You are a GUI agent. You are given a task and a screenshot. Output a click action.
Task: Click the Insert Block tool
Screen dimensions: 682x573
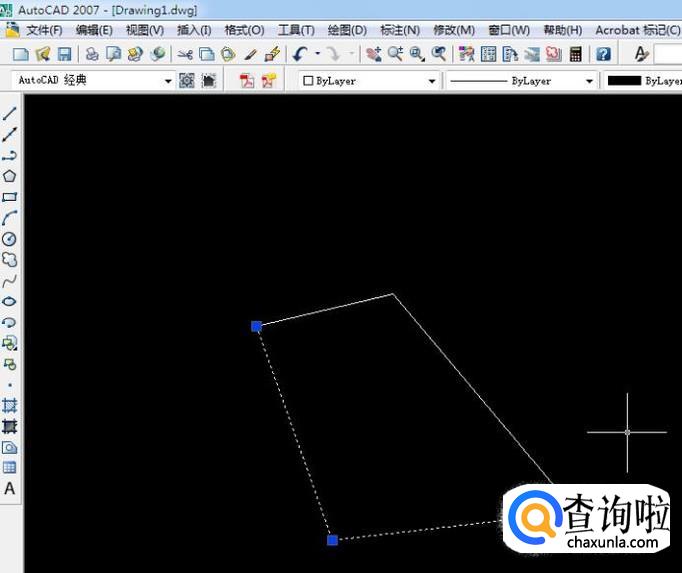(x=10, y=343)
